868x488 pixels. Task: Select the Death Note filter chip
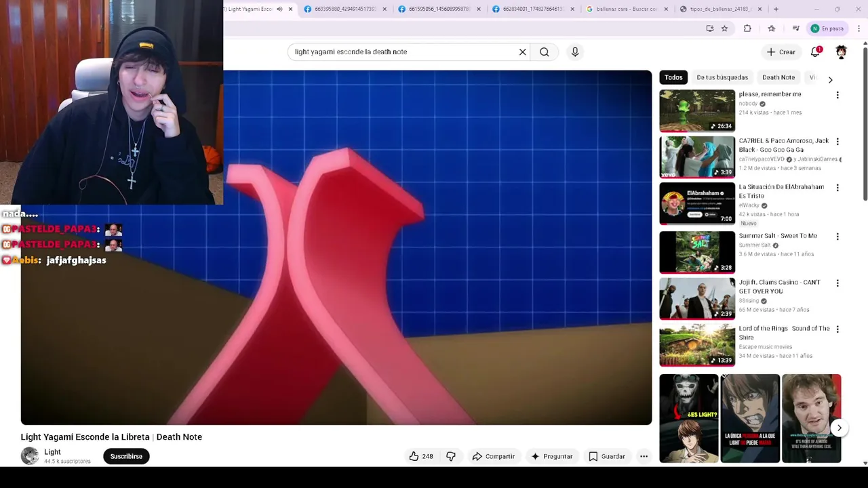pos(778,77)
